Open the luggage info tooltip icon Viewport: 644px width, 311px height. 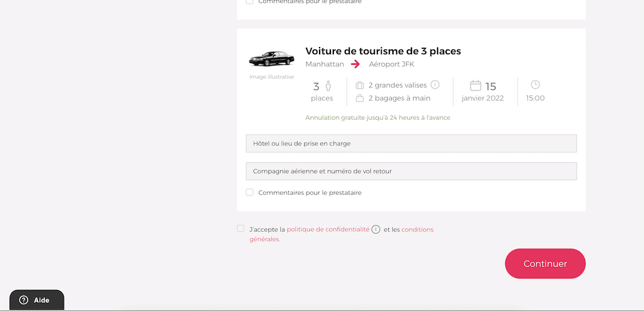[435, 85]
